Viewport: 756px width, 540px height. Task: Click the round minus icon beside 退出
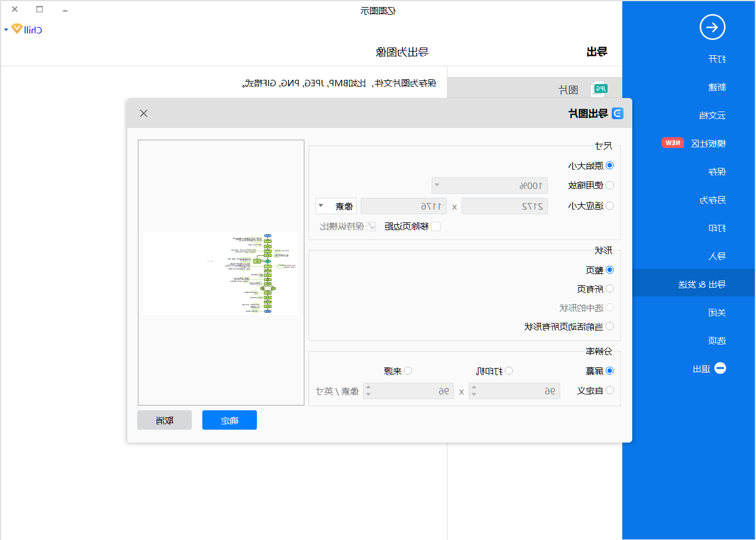720,369
